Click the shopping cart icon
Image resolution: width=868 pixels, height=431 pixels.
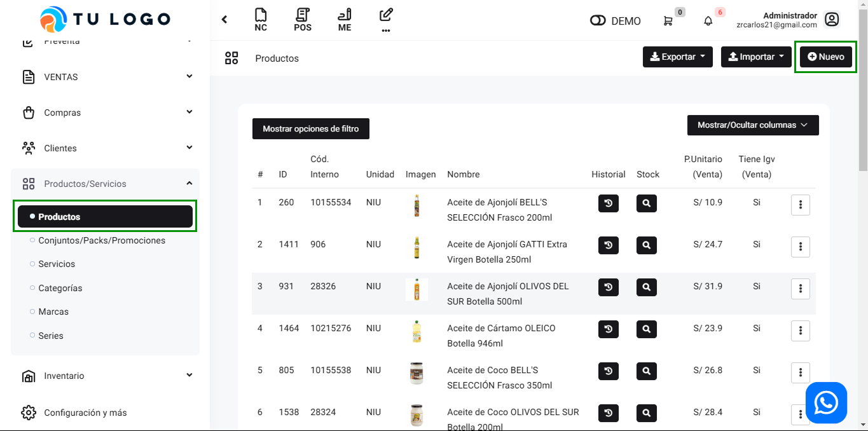pos(668,21)
